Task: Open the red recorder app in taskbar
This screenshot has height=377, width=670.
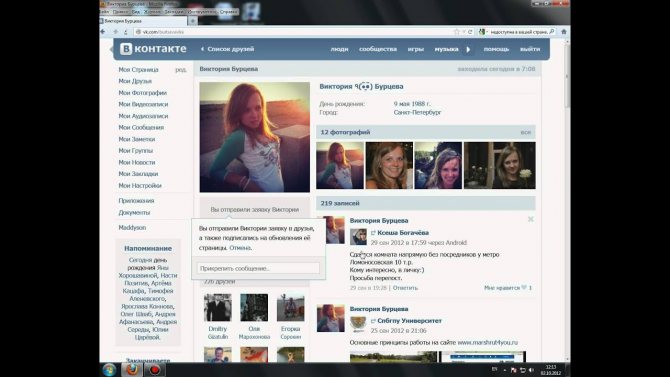Action: pyautogui.click(x=155, y=370)
